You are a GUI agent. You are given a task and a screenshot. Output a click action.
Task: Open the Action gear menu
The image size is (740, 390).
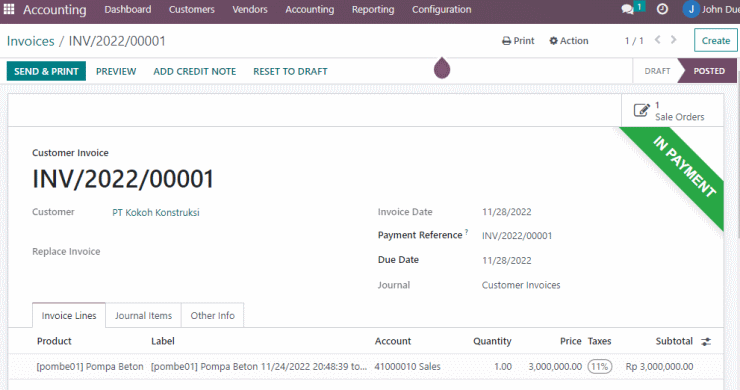569,41
